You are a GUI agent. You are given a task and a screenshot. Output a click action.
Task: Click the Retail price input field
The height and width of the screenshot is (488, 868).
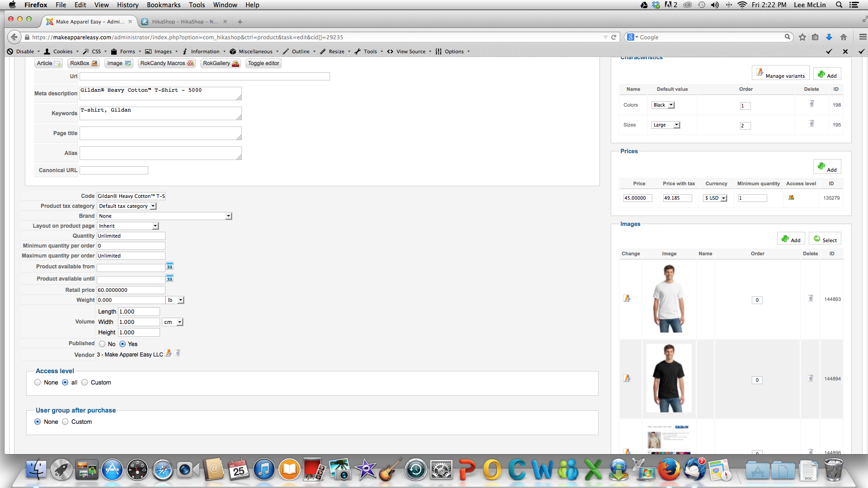(131, 290)
